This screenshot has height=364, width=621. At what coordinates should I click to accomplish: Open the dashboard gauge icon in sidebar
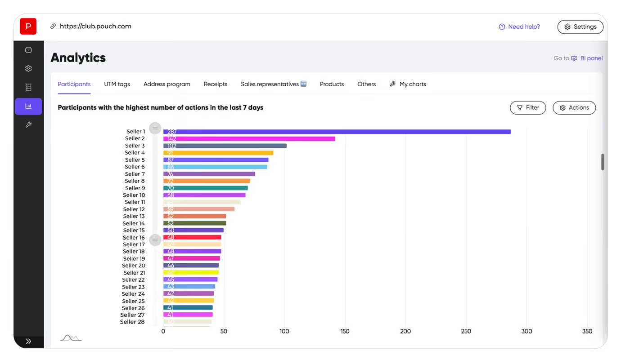click(28, 50)
